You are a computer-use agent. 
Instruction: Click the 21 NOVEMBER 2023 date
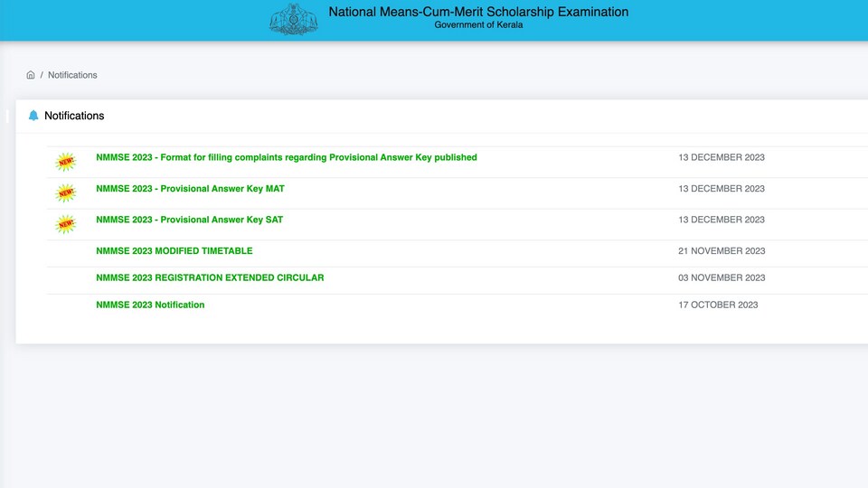[722, 251]
